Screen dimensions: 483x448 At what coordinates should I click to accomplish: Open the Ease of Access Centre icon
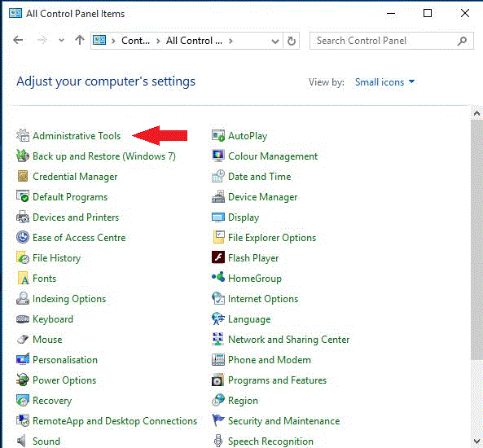click(23, 237)
